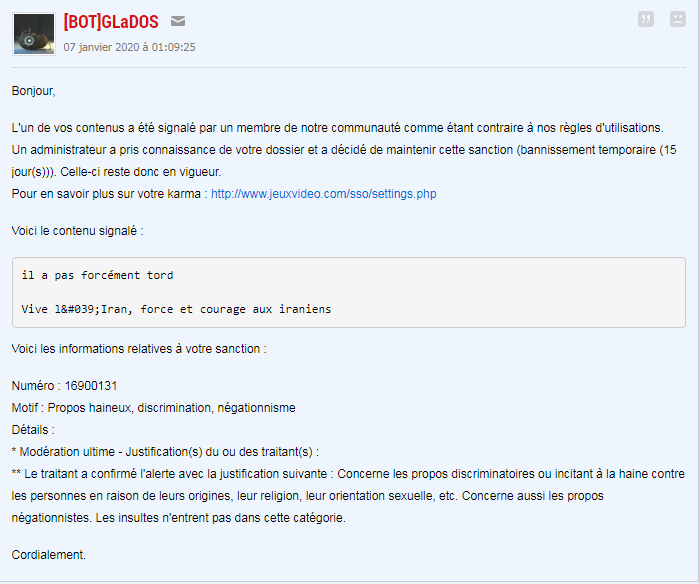
Task: Click the quote message icon
Action: click(646, 19)
